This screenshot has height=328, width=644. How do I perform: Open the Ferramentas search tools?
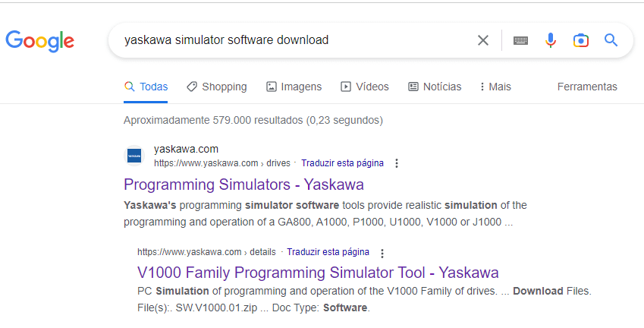tap(587, 87)
